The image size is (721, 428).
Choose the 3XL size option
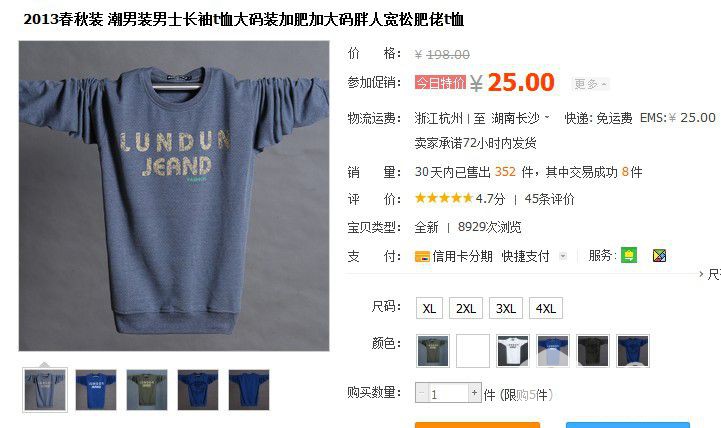point(506,308)
